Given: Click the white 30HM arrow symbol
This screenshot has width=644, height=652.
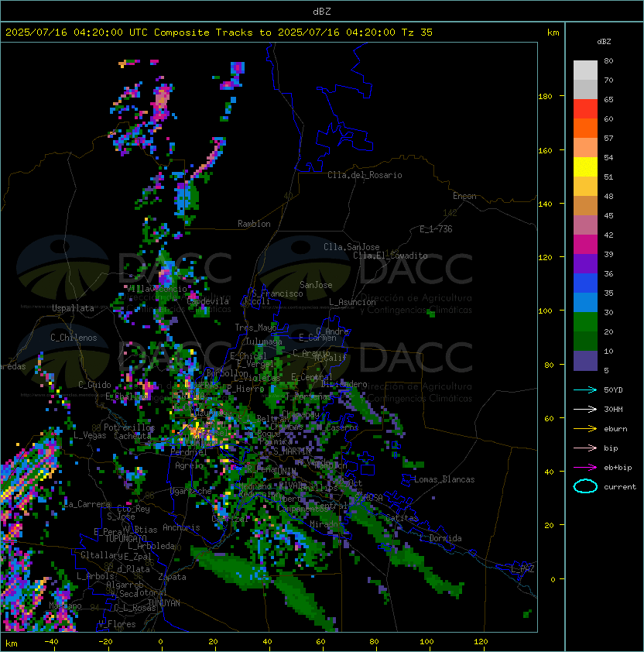Looking at the screenshot, I should (x=585, y=410).
